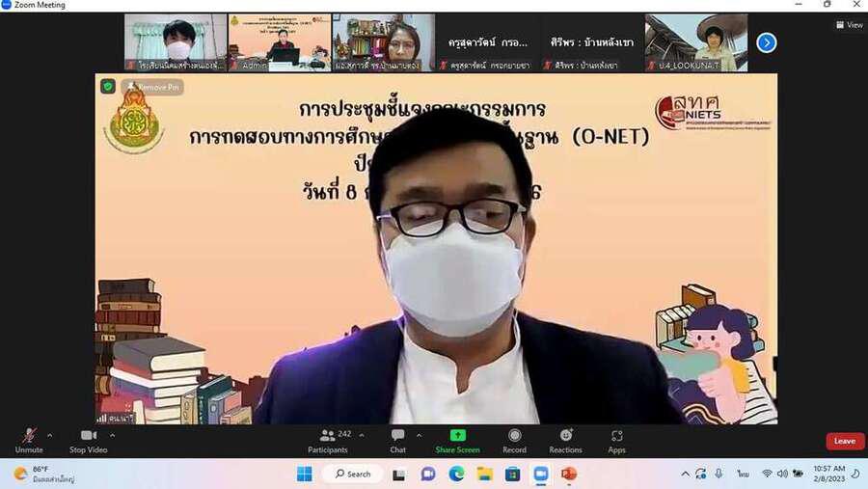Click the taskbar Search box
868x489 pixels.
pos(352,474)
